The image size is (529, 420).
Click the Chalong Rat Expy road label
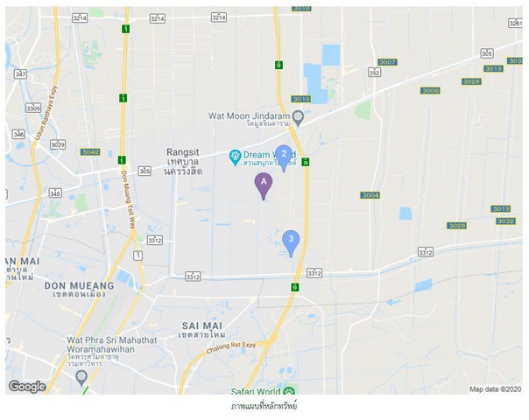pyautogui.click(x=231, y=347)
